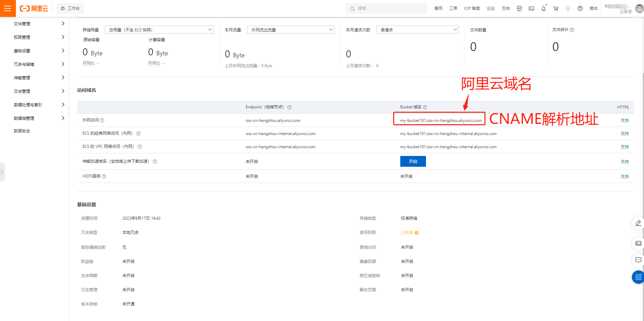Viewport: 644px width, 321px height.
Task: Open the shopping cart icon
Action: (556, 8)
